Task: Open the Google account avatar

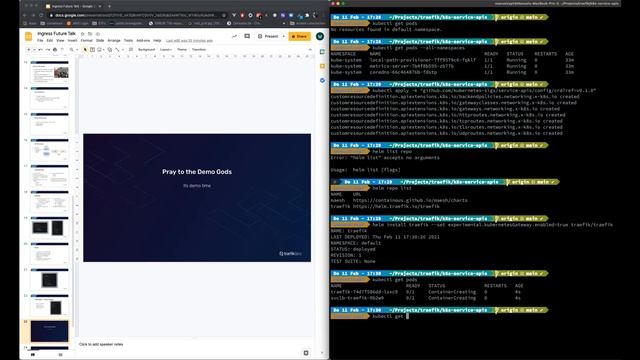Action: (x=320, y=36)
